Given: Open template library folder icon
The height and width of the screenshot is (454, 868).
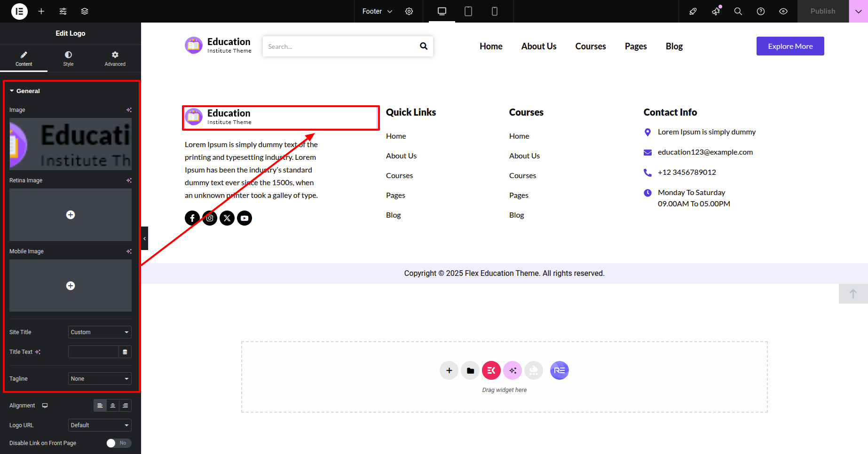Looking at the screenshot, I should (470, 370).
